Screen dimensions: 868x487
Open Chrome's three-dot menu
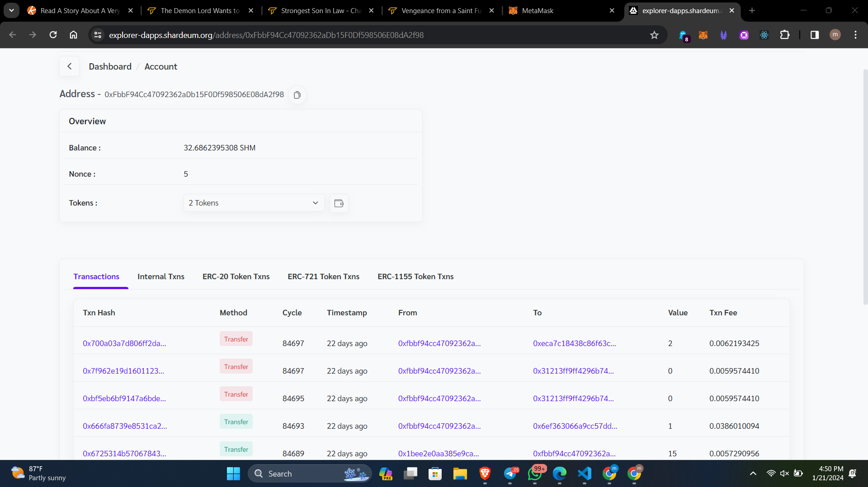pos(856,35)
